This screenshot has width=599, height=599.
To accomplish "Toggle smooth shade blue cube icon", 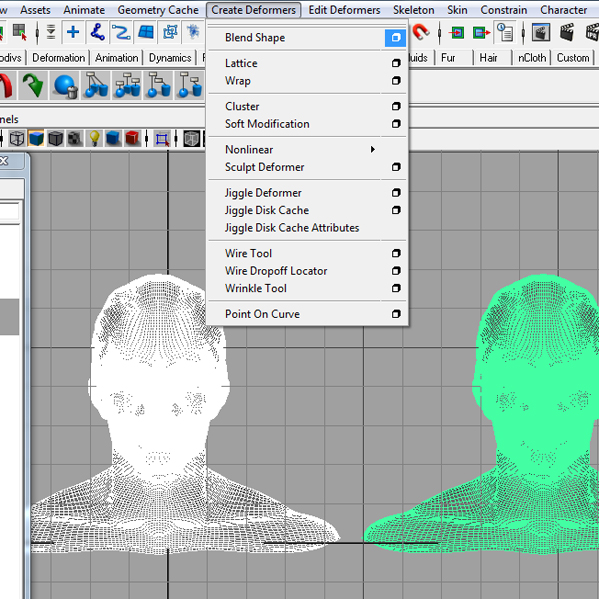I will (36, 138).
